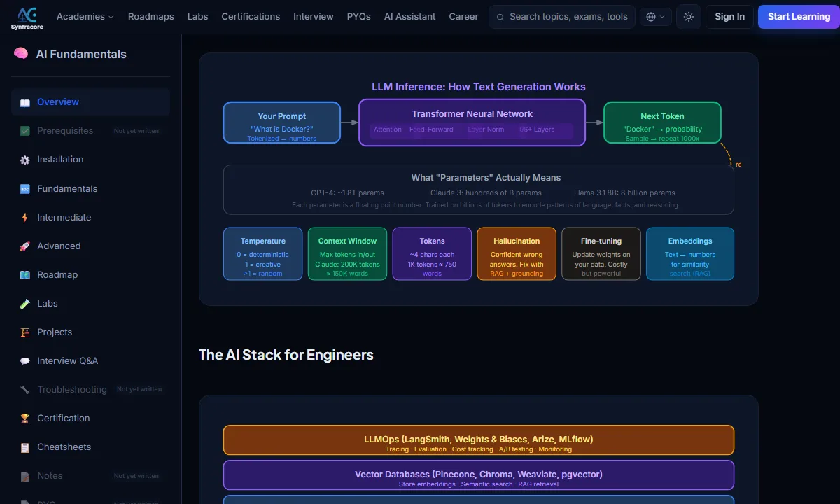This screenshot has height=504, width=840.
Task: Click the Fine-tuning concept card
Action: [x=601, y=254]
